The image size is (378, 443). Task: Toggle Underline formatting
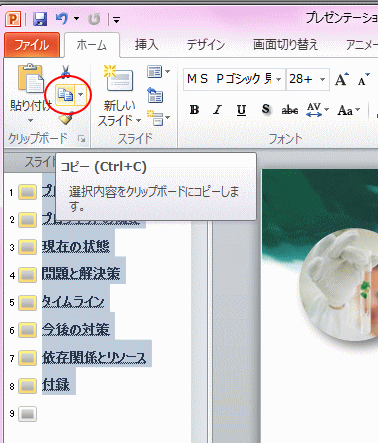(x=241, y=110)
